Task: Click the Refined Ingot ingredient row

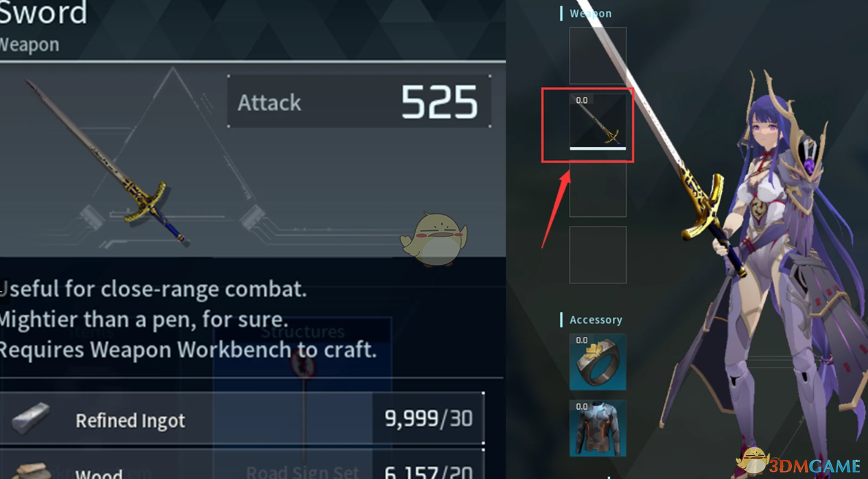Action: (x=242, y=419)
